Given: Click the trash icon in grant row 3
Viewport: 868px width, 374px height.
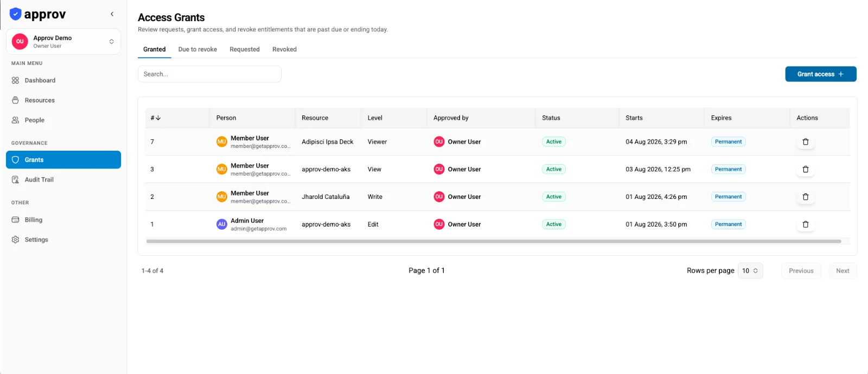Looking at the screenshot, I should [806, 170].
